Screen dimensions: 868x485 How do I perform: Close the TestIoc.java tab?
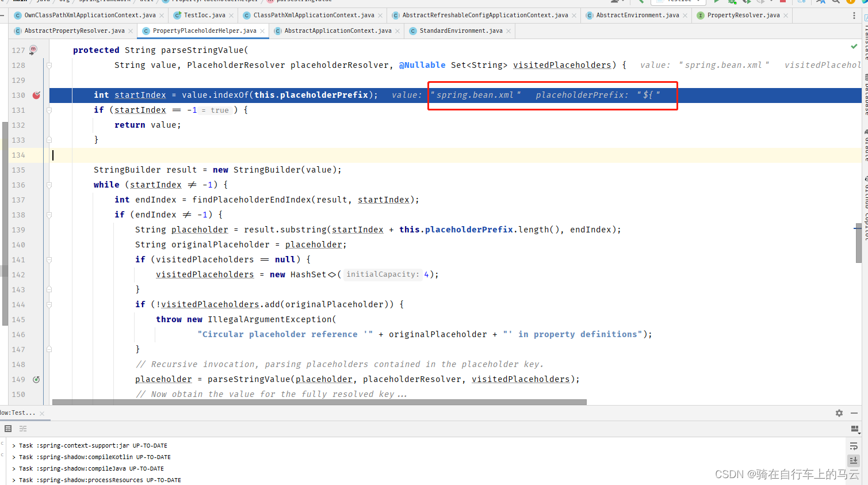(231, 16)
